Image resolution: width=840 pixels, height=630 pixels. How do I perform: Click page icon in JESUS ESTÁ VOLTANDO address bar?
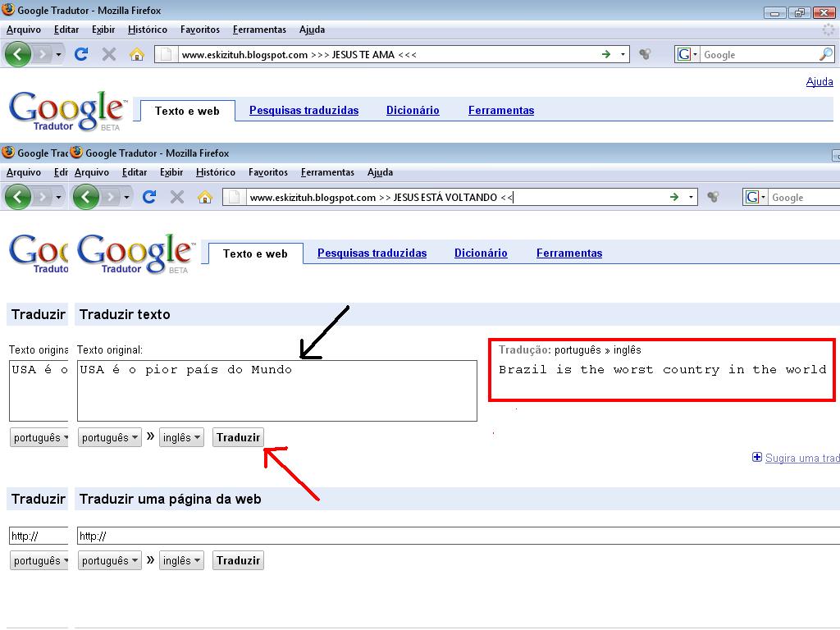click(x=234, y=197)
